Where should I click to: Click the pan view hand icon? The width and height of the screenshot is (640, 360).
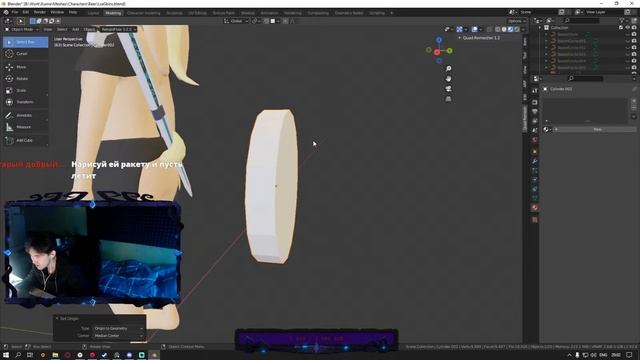pyautogui.click(x=448, y=78)
